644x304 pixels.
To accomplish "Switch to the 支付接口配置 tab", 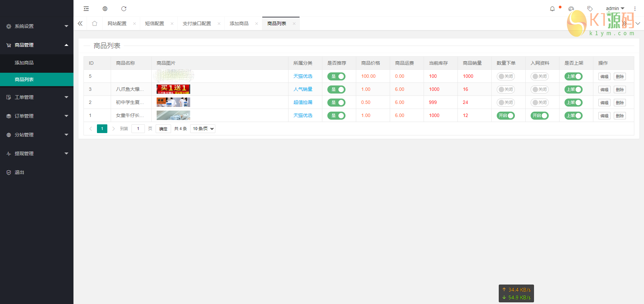I will [197, 23].
